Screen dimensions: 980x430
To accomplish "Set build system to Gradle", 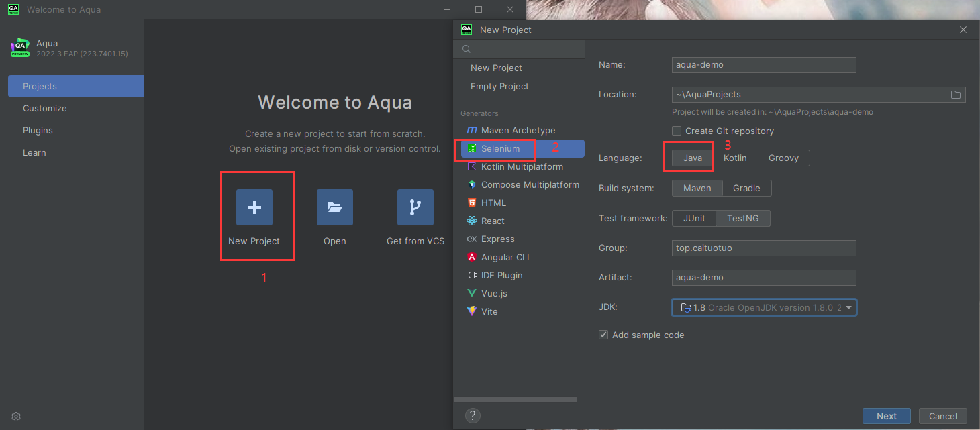I will tap(746, 188).
